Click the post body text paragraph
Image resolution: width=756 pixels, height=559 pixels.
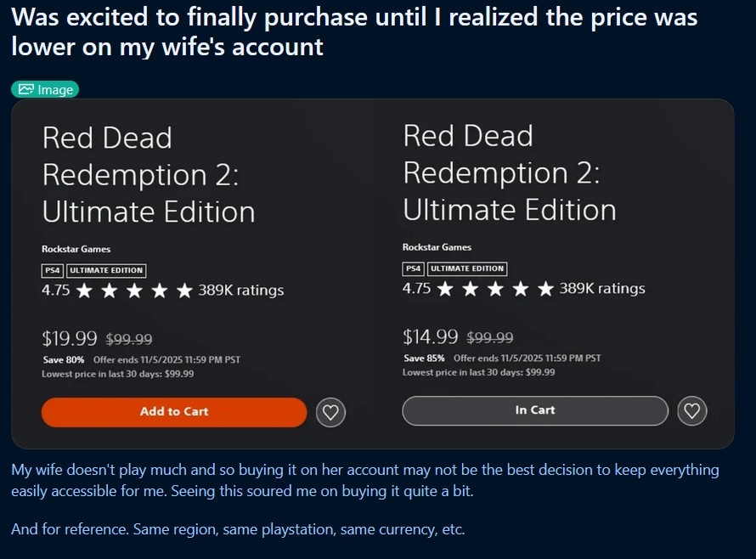365,480
